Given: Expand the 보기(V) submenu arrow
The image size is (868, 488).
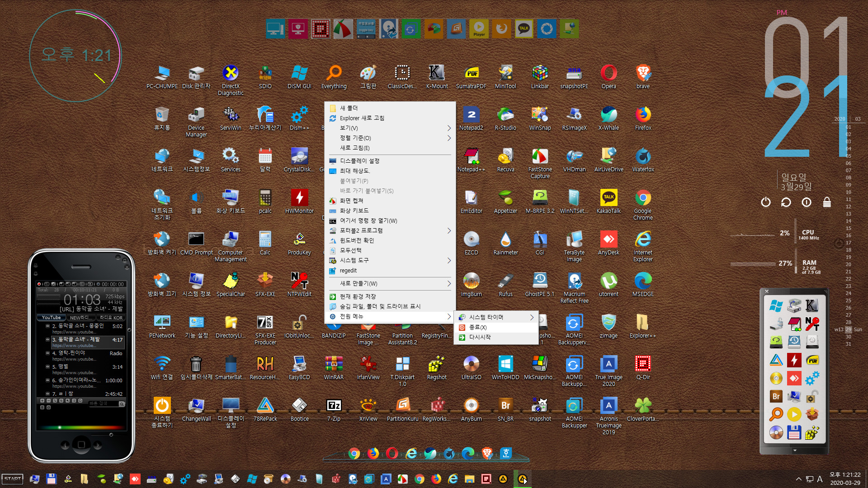Looking at the screenshot, I should click(x=449, y=128).
